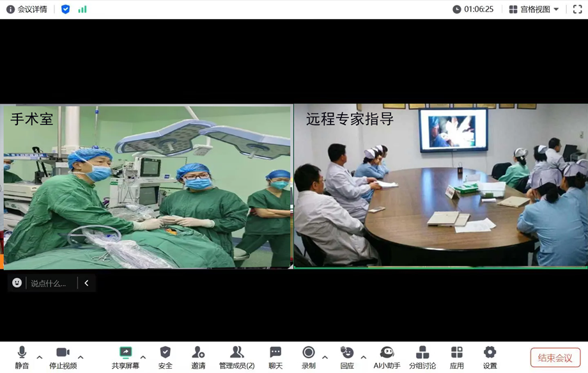Screen dimensions: 588x373
Task: Mute the microphone with 静音 button
Action: click(22, 357)
